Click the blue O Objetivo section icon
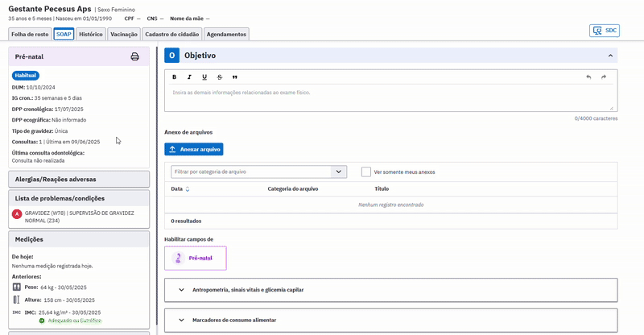Screen dimensions: 644x335 tap(171, 56)
